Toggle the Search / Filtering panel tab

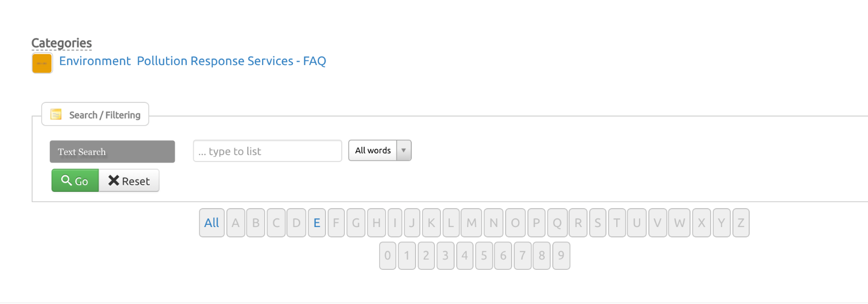click(x=95, y=114)
